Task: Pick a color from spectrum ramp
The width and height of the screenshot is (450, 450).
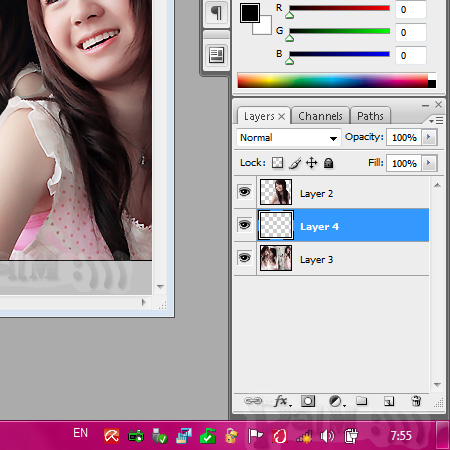Action: pos(333,81)
